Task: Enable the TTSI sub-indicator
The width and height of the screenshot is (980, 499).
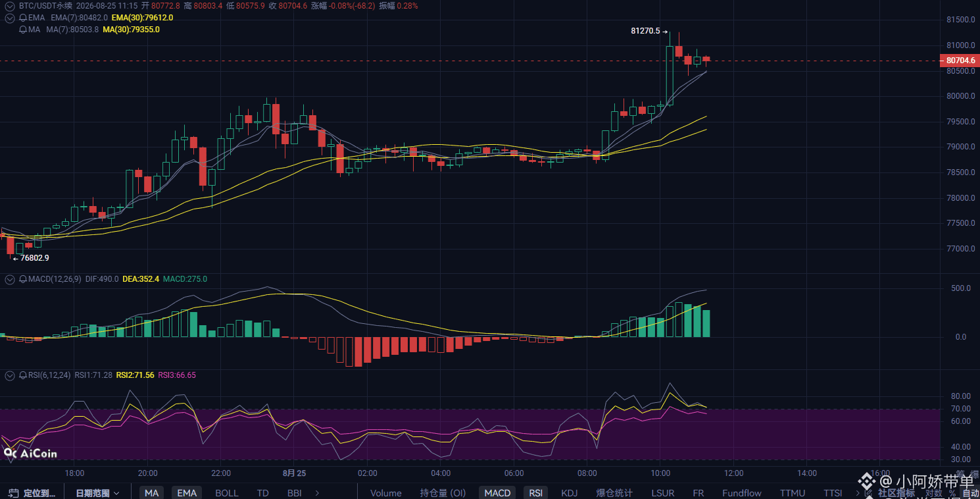Action: (833, 492)
